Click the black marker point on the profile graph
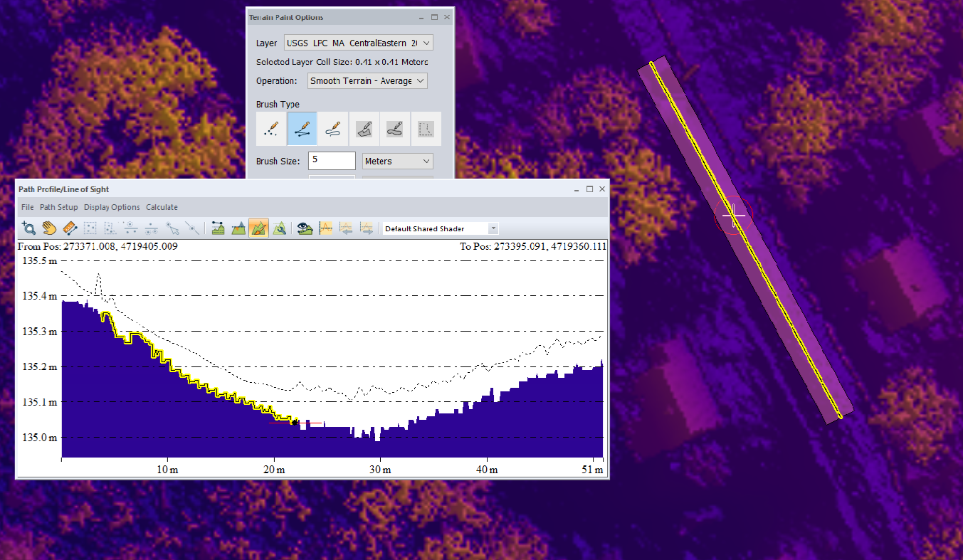 point(294,422)
